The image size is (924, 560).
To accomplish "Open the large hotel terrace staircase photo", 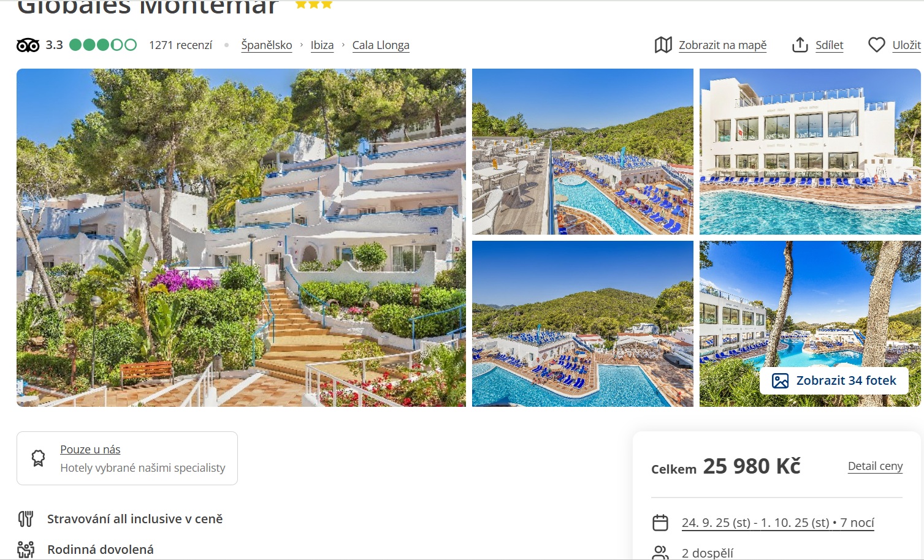I will tap(241, 238).
